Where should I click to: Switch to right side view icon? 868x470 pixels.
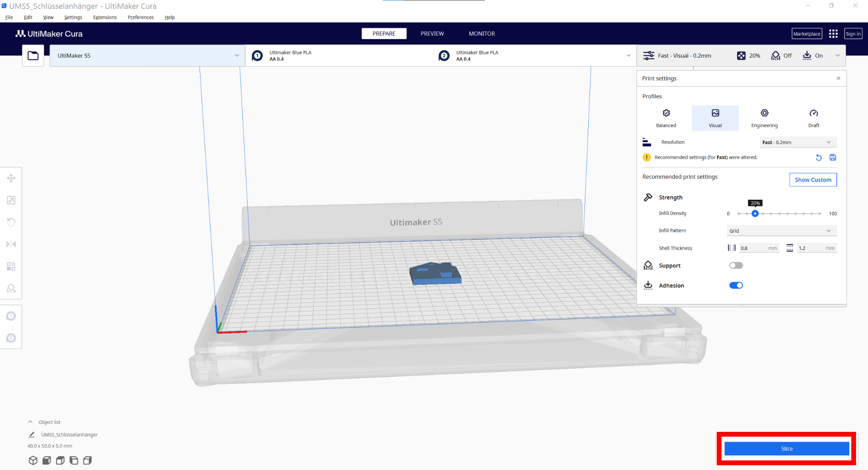[x=87, y=460]
